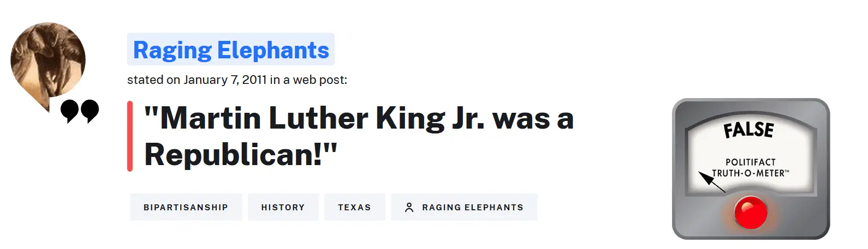Click the January 7, 2011 date text
Viewport: 868px width, 249px height.
click(225, 80)
